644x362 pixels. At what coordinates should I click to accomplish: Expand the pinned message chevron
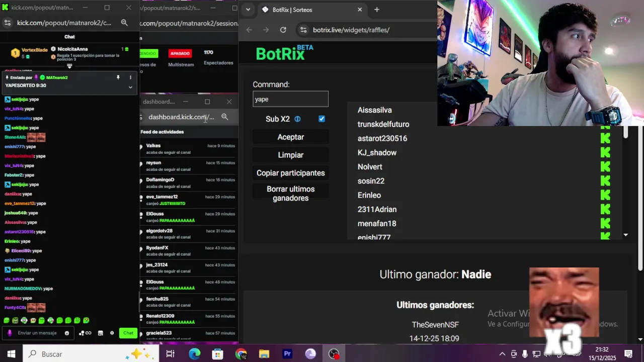130,87
